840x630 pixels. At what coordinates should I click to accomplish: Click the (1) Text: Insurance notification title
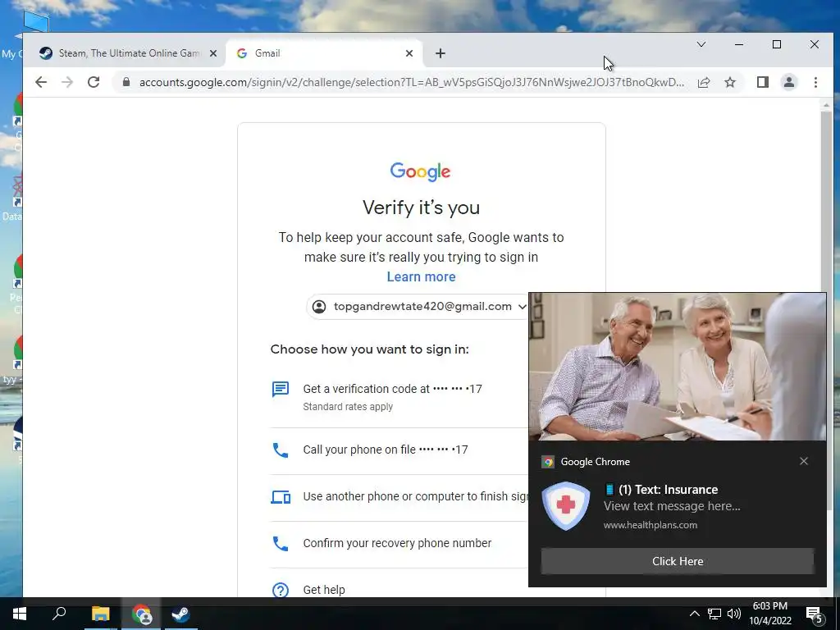[661, 490]
